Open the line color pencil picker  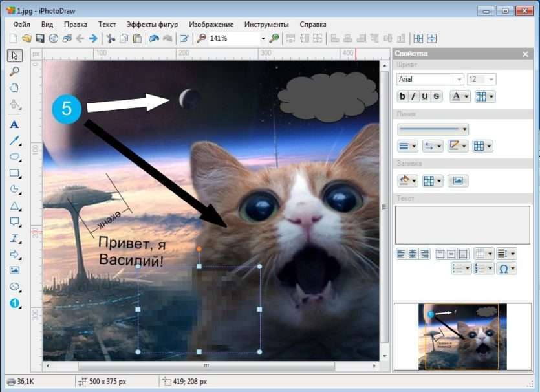(458, 146)
